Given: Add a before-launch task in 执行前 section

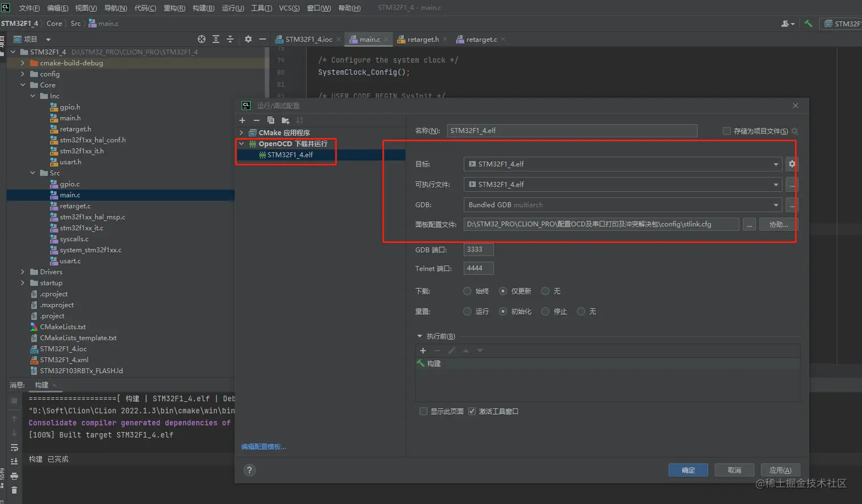Looking at the screenshot, I should tap(423, 351).
